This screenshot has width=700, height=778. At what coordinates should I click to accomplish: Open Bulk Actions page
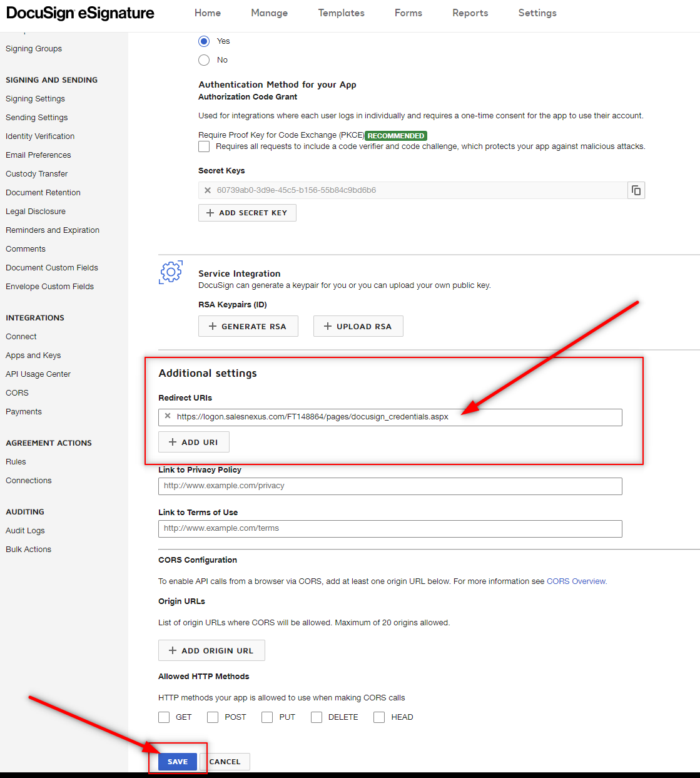click(x=28, y=550)
